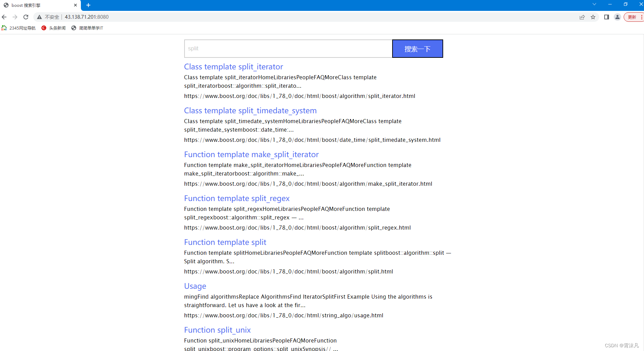Minimize the browser window
The width and height of the screenshot is (644, 351).
click(x=610, y=4)
